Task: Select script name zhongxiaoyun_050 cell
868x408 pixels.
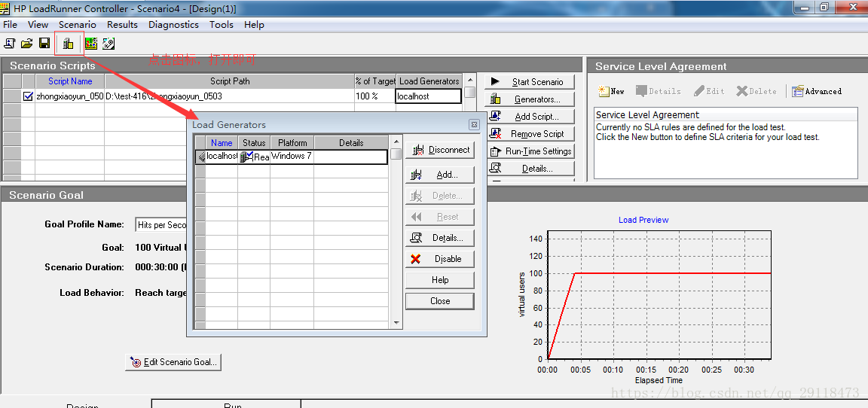Action: 70,96
